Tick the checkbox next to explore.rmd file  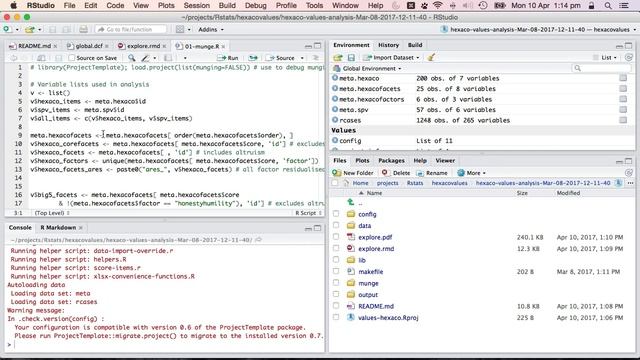(336, 248)
